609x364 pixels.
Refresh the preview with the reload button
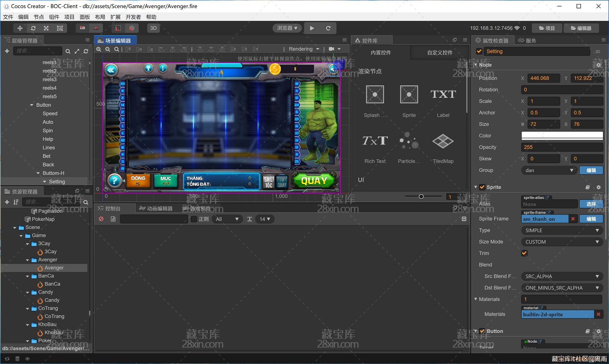328,28
